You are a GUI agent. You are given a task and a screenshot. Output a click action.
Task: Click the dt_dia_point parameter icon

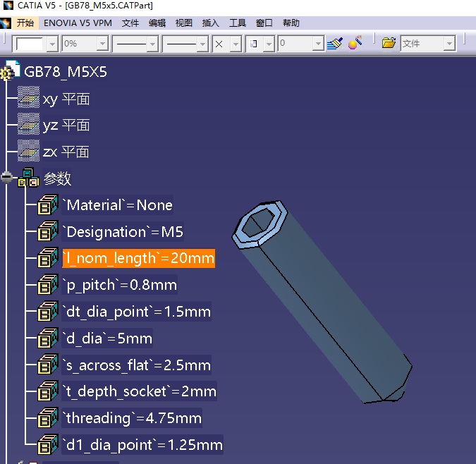tap(48, 312)
